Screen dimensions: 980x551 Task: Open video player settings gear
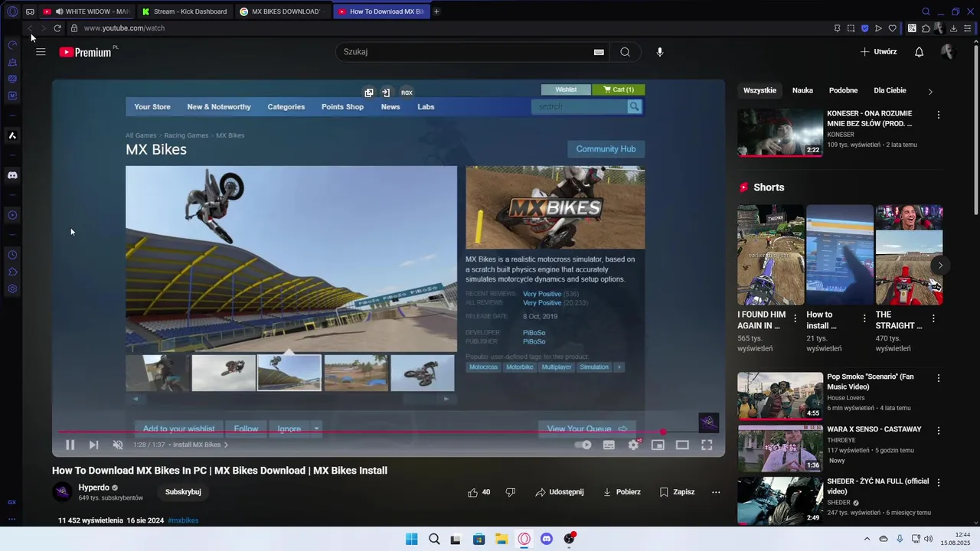(x=633, y=445)
